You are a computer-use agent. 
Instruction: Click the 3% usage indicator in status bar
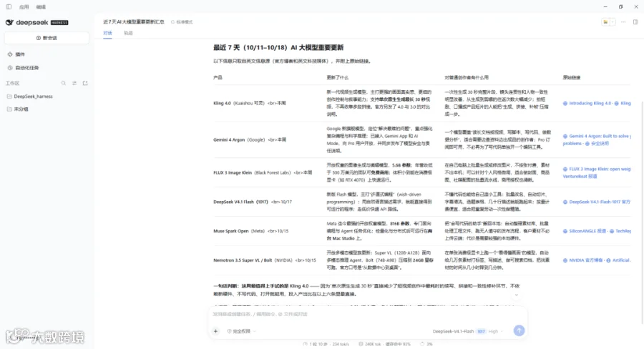tap(426, 344)
